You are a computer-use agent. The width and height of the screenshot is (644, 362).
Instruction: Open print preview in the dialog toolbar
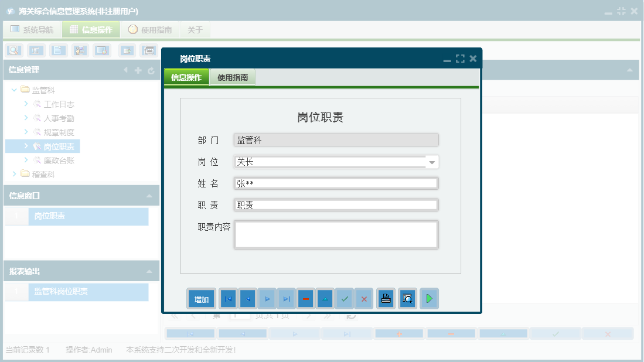pos(407,298)
